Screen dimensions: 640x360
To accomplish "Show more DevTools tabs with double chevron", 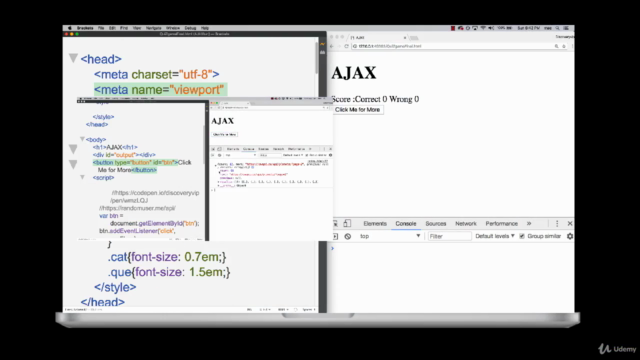I will [529, 224].
